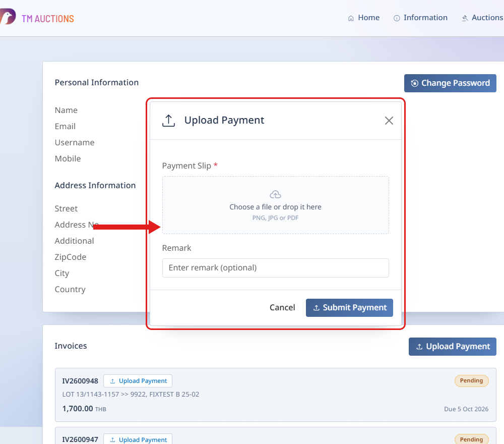Viewport: 504px width, 444px height.
Task: Select the invoice number IV2600948
Action: 80,381
